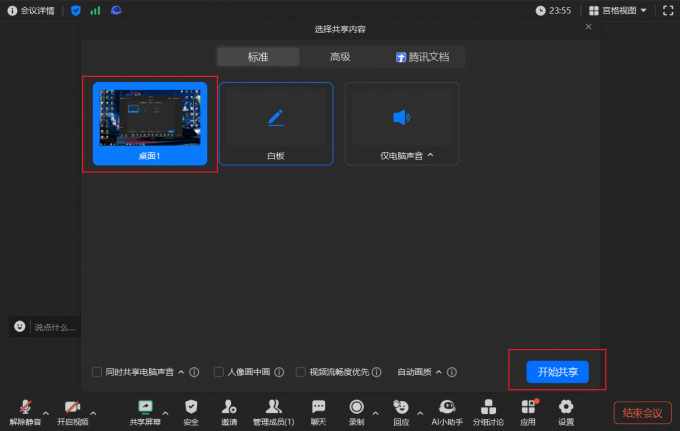Click 开始共享 to start sharing
This screenshot has width=680, height=431.
[558, 372]
